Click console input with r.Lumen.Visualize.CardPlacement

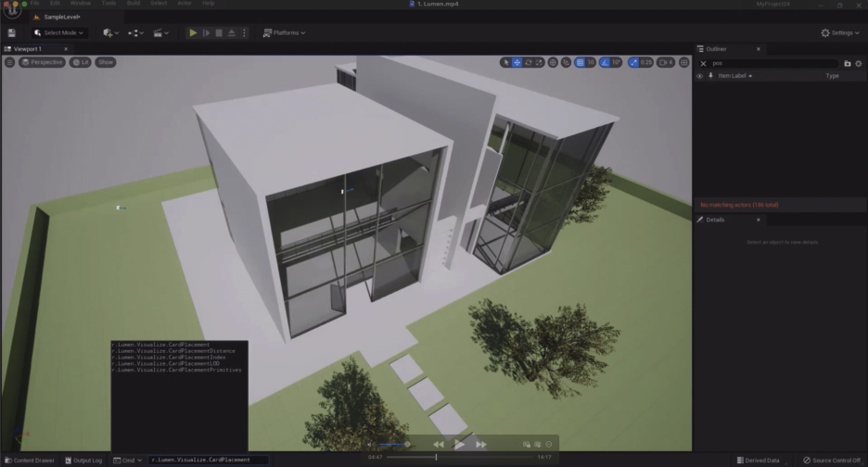click(x=208, y=460)
